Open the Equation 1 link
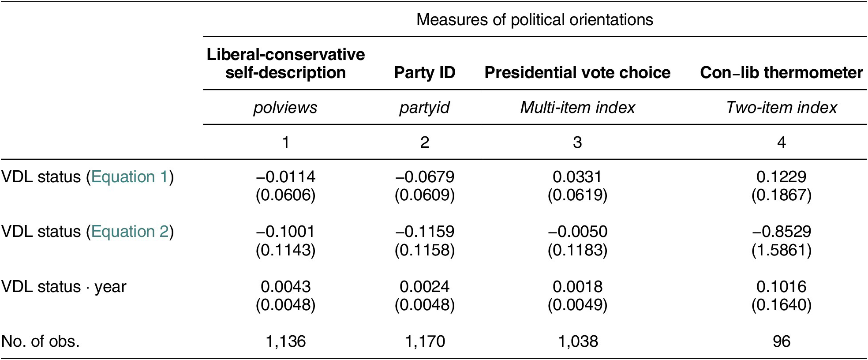This screenshot has width=868, height=360. [x=130, y=177]
